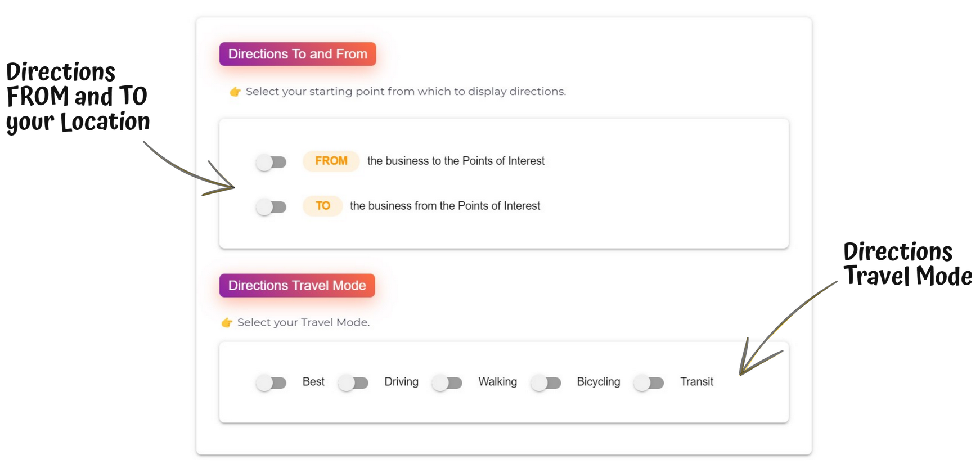Turn on the Best travel mode switch

click(x=271, y=383)
